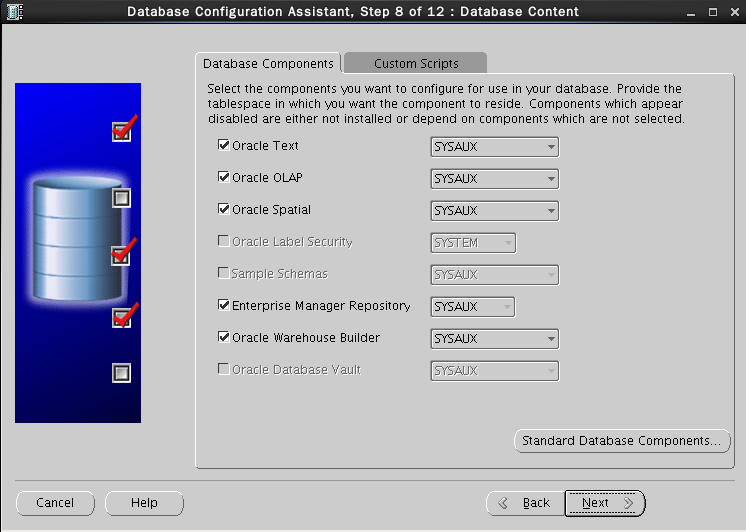Click the topmost red-checked step indicator
Screen dimensions: 746x532
[122, 131]
